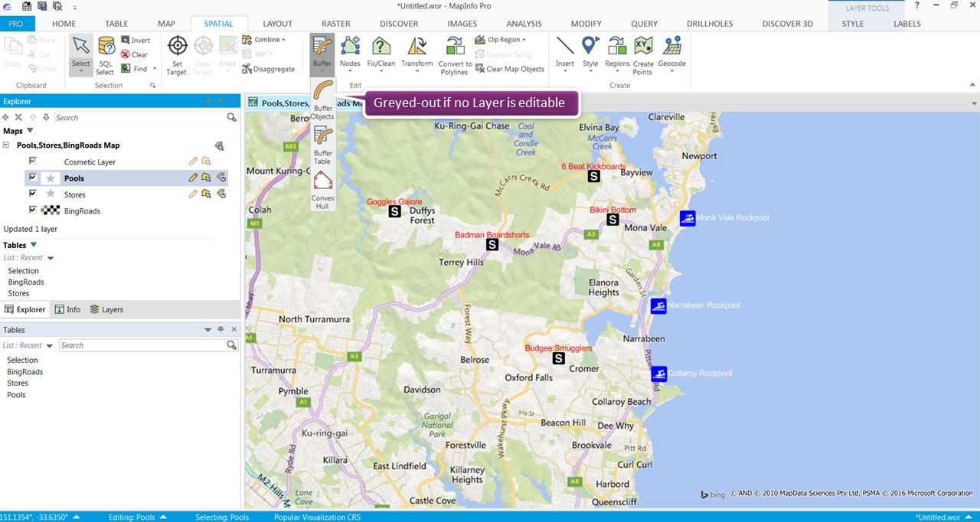Open the Combine dropdown
Screen dimensions: 980x522
(x=263, y=40)
